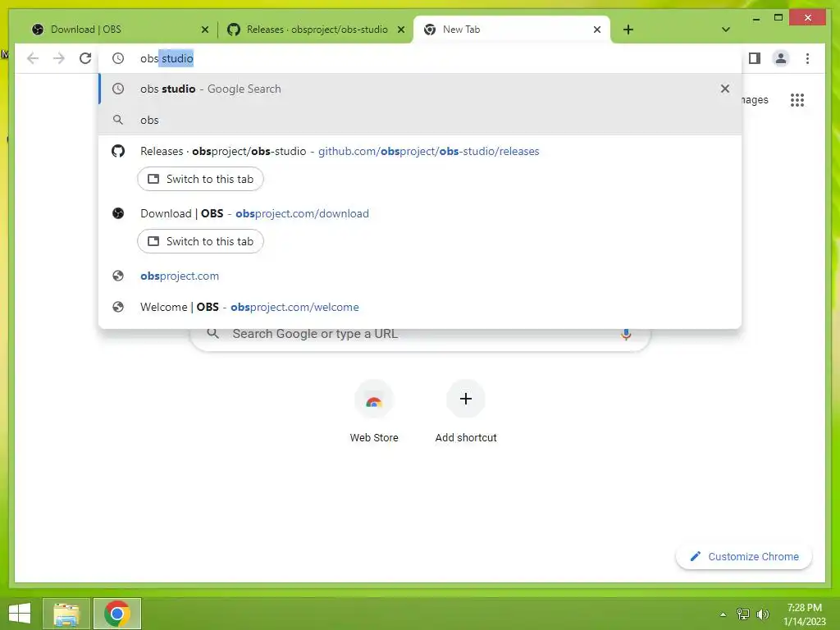Switch to the GitHub Releases tab button

[x=200, y=179]
